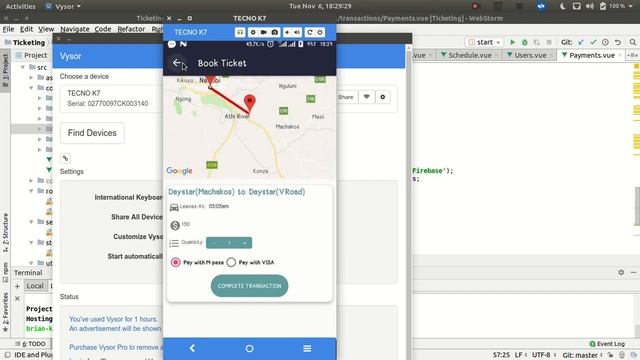The width and height of the screenshot is (640, 360).
Task: Click the link icon above Settings in Vysor
Action: click(x=65, y=158)
